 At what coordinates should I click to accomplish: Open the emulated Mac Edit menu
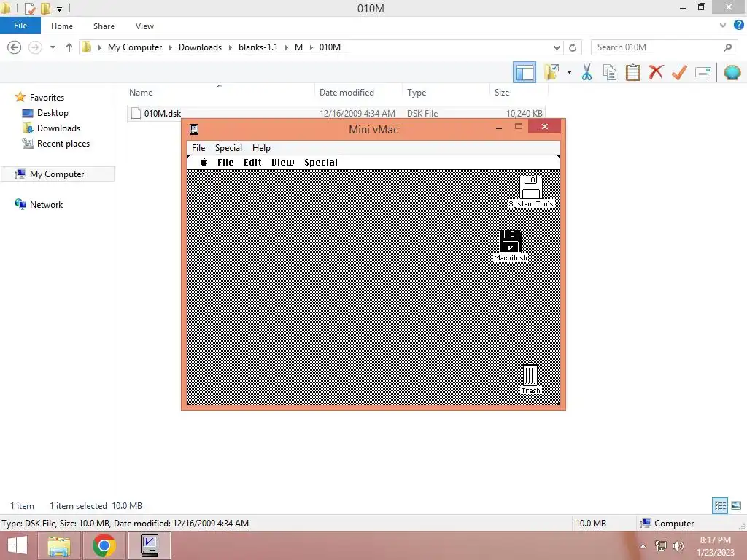click(x=252, y=163)
